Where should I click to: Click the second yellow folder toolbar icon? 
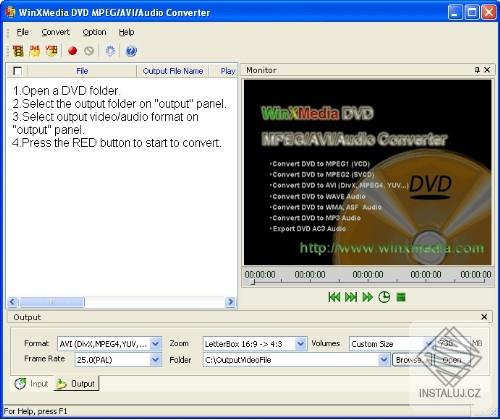click(35, 51)
